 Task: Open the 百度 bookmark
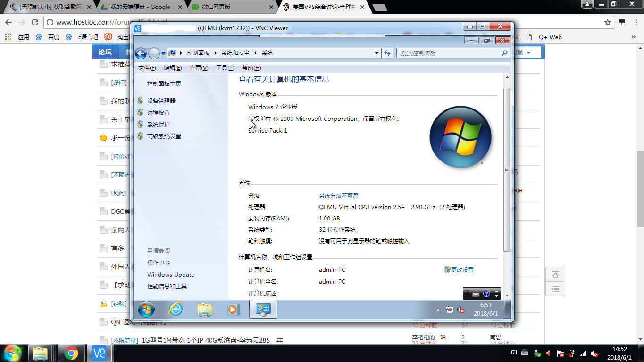(x=47, y=37)
